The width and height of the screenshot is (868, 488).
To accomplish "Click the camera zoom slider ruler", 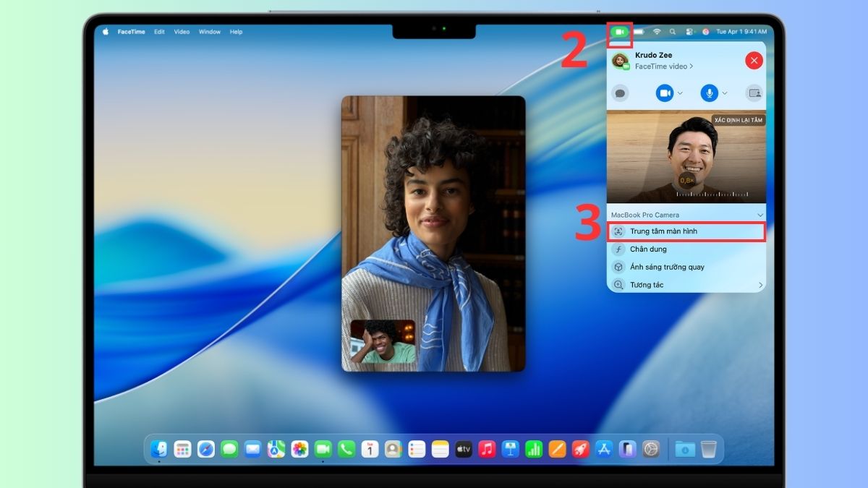I will [x=711, y=194].
